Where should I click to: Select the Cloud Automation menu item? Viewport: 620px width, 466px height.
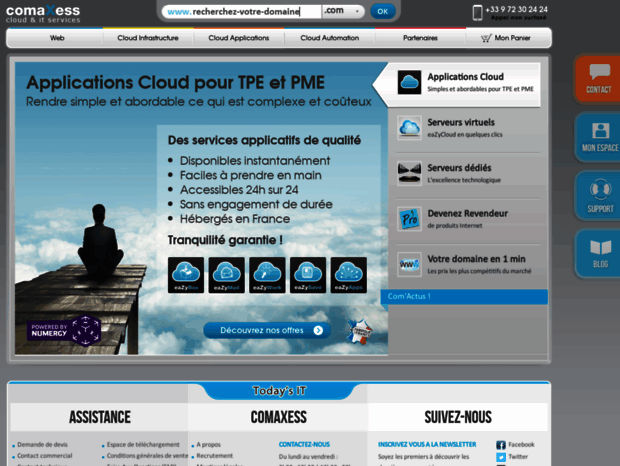(329, 38)
